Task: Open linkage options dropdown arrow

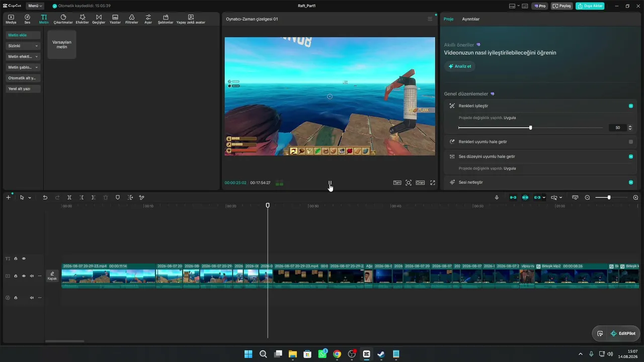Action: [x=544, y=198]
